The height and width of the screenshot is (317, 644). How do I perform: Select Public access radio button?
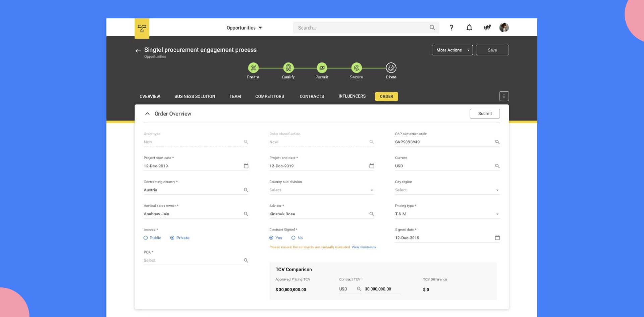pos(146,238)
